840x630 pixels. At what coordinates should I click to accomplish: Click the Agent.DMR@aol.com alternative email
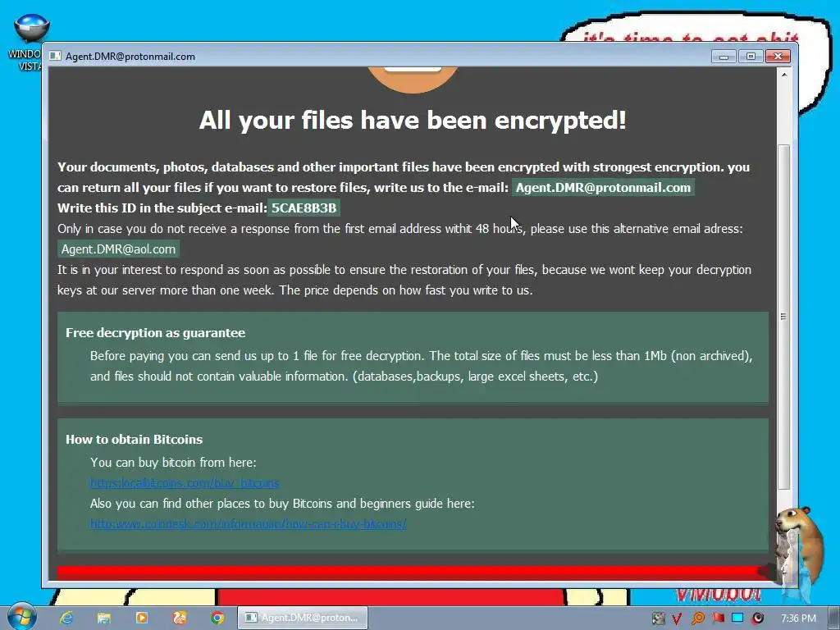[x=118, y=249]
